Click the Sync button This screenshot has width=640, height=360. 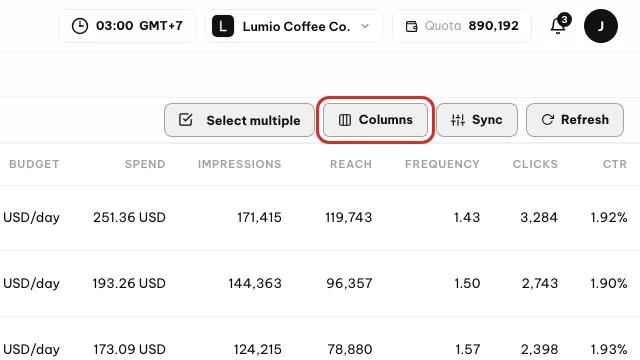coord(477,120)
